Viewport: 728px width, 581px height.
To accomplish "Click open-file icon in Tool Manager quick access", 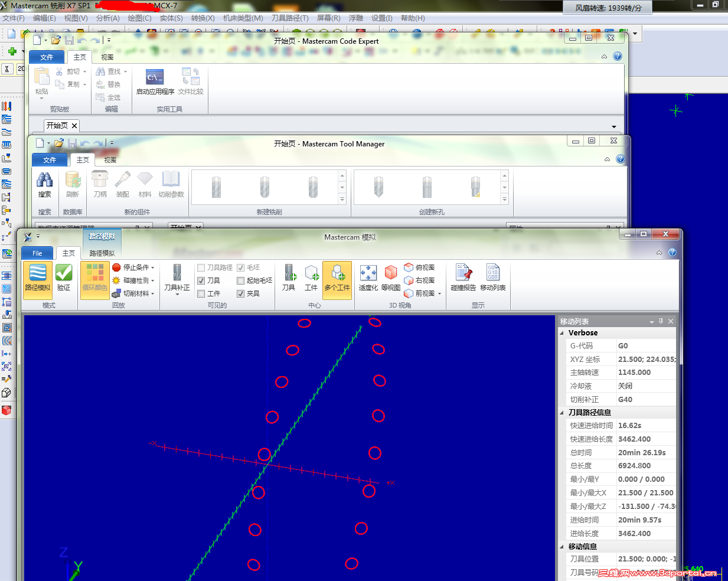I will click(x=58, y=143).
